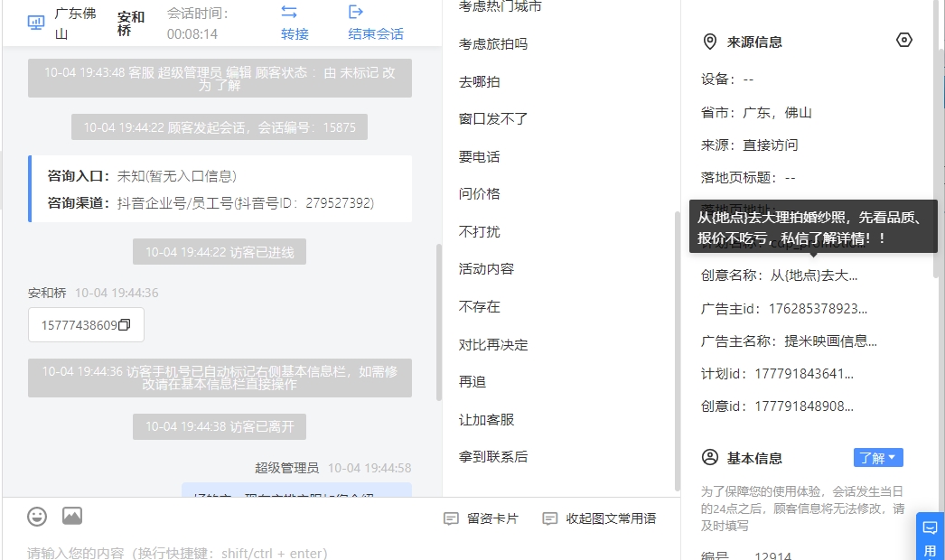Click the hexagon settings icon beside 来源信息
The width and height of the screenshot is (945, 560).
pos(904,41)
